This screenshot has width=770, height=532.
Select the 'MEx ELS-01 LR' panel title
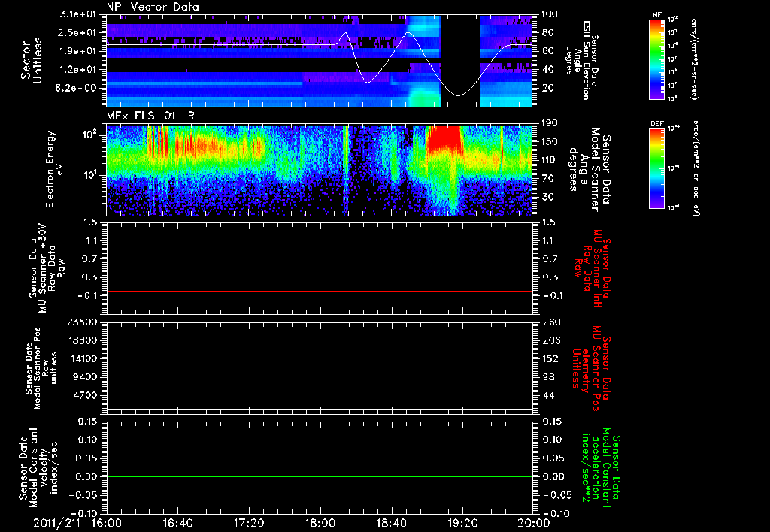pos(150,116)
